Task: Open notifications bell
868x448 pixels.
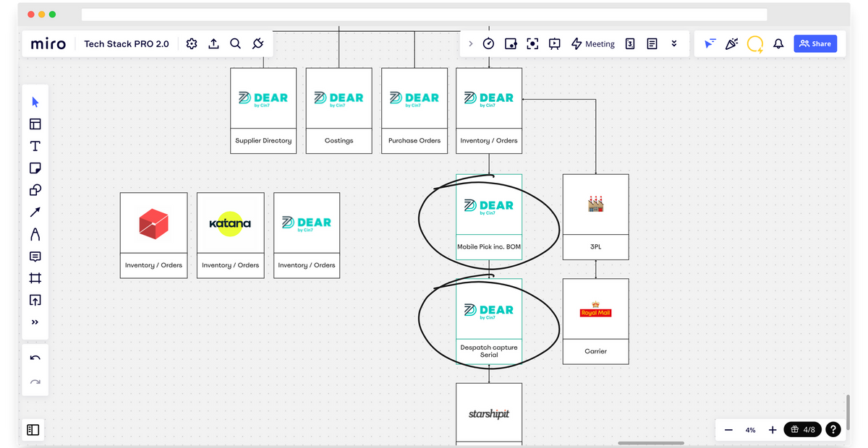Action: pyautogui.click(x=778, y=43)
